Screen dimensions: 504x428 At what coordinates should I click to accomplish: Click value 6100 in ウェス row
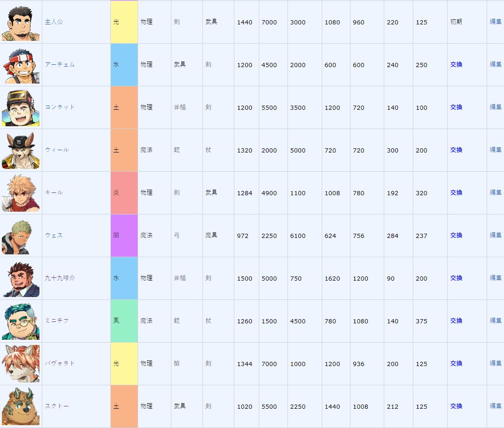pyautogui.click(x=298, y=236)
